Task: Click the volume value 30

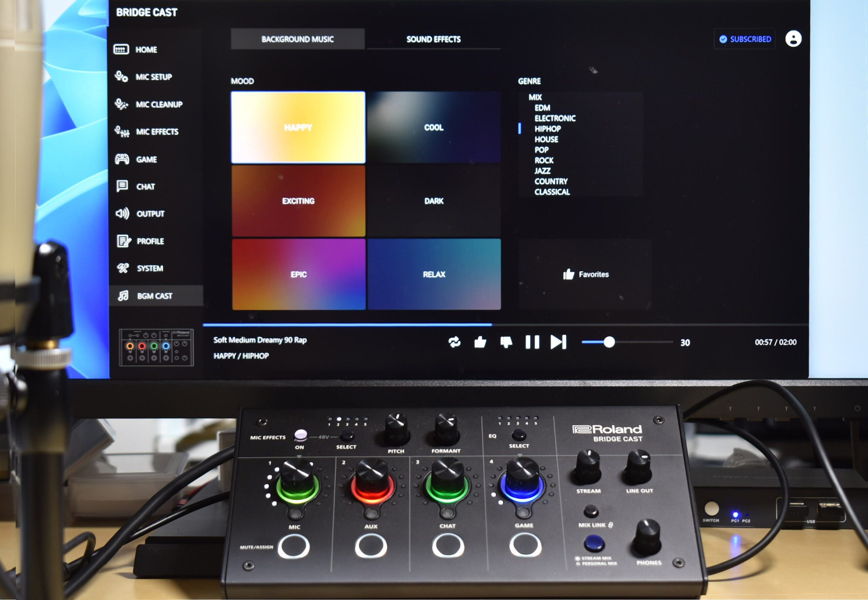Action: click(x=685, y=343)
